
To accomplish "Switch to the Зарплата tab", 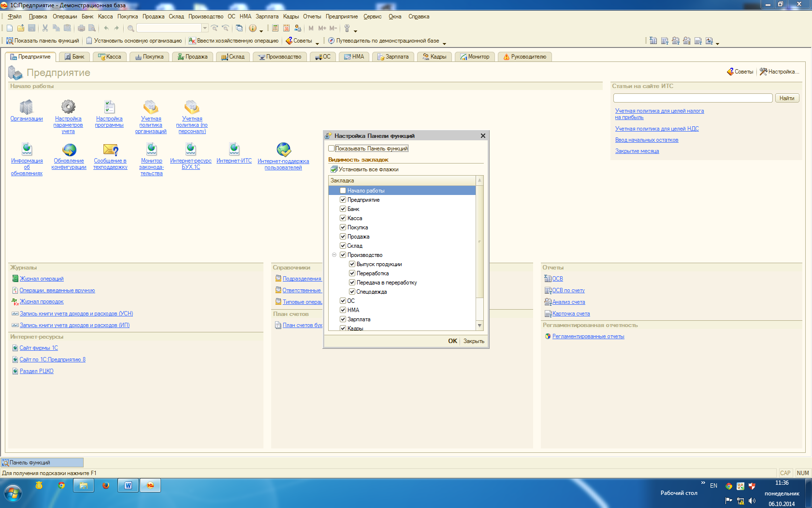I will (x=393, y=57).
